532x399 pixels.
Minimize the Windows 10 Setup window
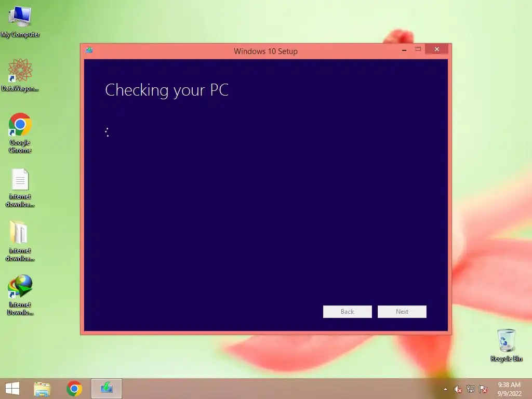404,49
